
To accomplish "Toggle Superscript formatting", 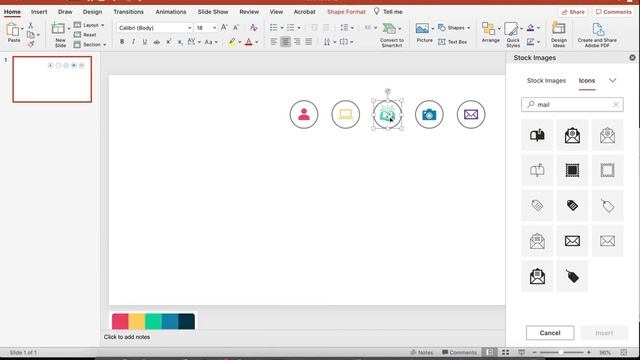I will (x=169, y=42).
